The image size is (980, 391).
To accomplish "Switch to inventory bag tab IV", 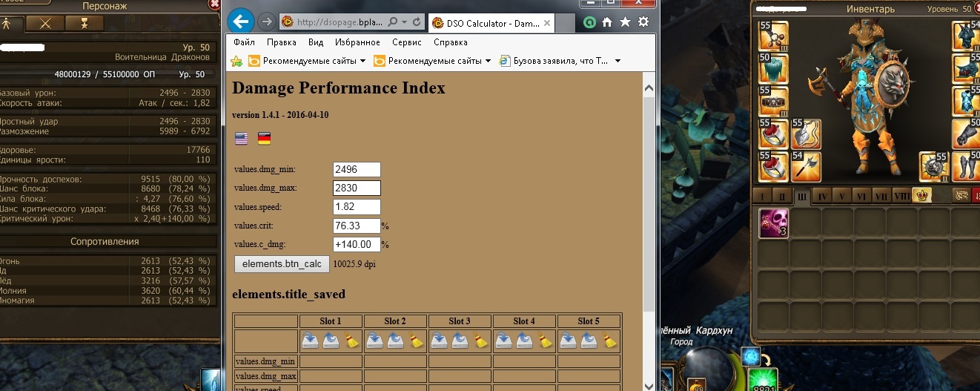I will coord(821,196).
